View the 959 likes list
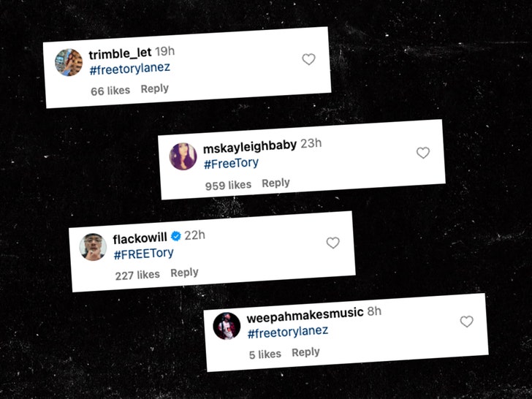 (228, 186)
